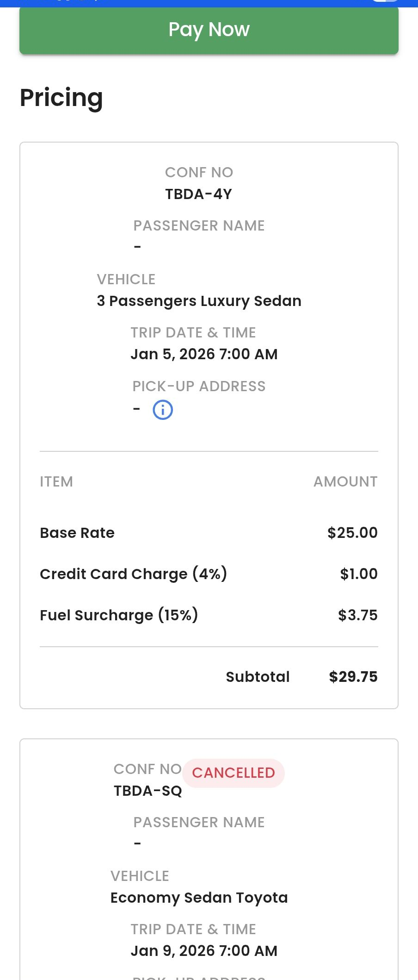Click the Base Rate line item
This screenshot has height=980, width=418.
pos(77,533)
